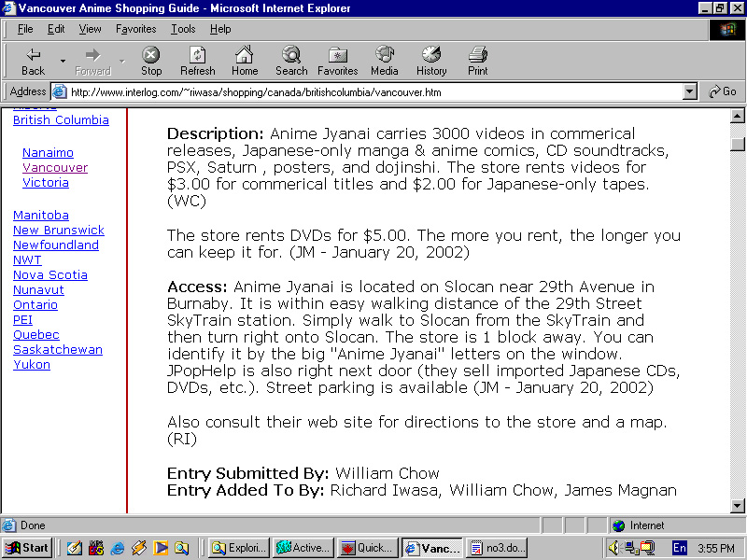Image resolution: width=747 pixels, height=560 pixels.
Task: Switch to the Vanc... taskbar button
Action: [432, 548]
